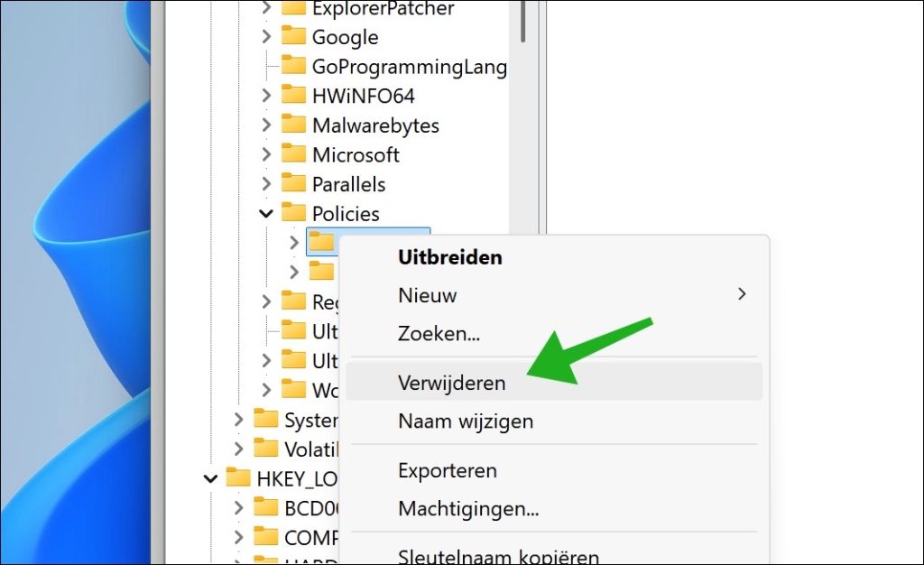Click the Malwarebytes key folder icon

[295, 125]
